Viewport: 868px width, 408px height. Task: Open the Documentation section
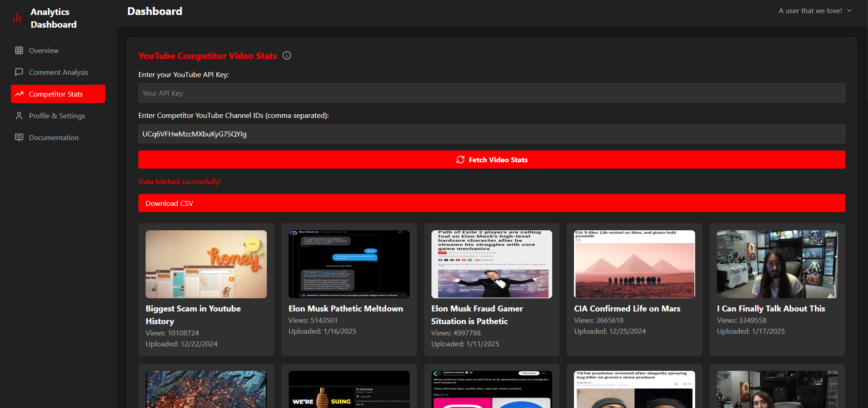(x=58, y=137)
